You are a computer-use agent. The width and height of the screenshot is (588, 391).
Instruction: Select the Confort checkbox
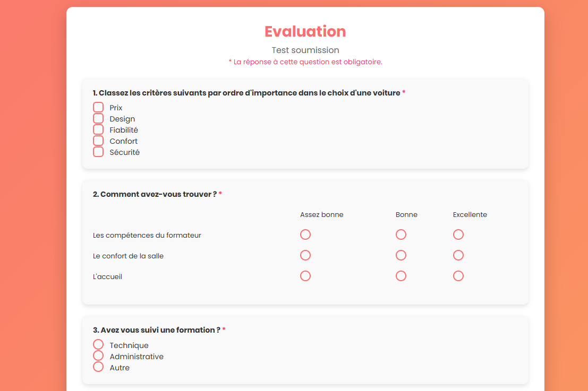[x=98, y=141]
